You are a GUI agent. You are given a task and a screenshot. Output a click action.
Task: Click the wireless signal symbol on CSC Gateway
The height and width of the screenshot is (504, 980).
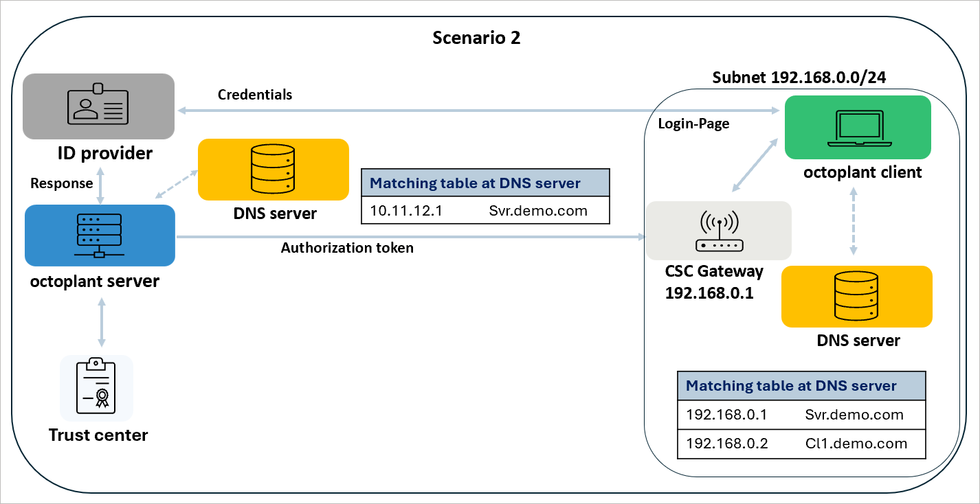(718, 221)
